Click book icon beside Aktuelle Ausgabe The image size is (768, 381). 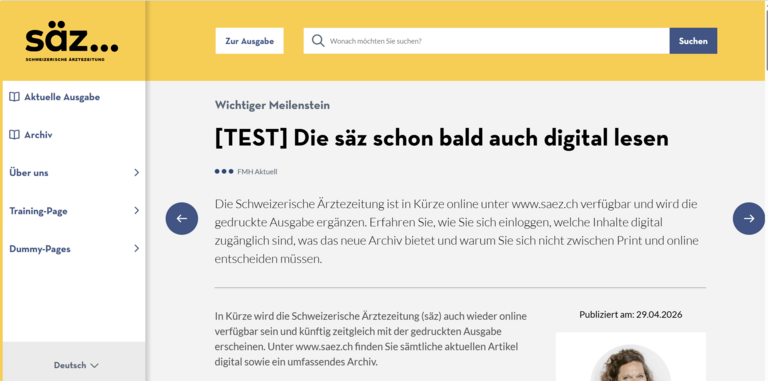14,97
